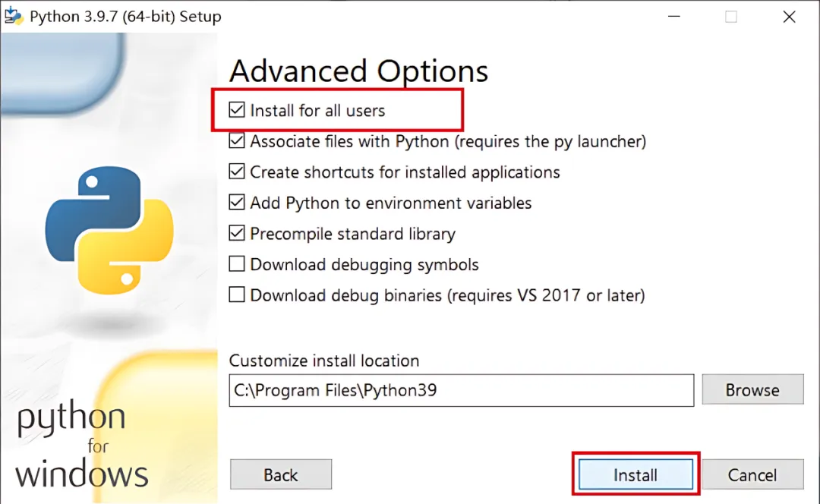Disable Precompile standard library option
The width and height of the screenshot is (820, 504).
(x=237, y=233)
